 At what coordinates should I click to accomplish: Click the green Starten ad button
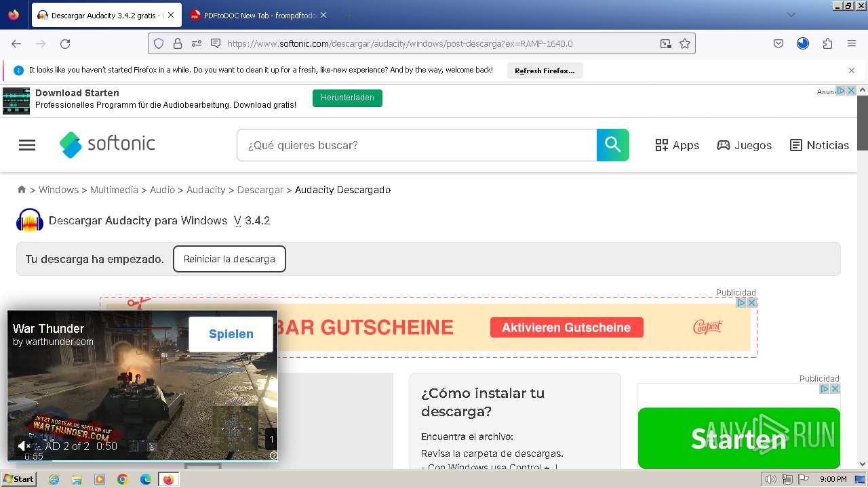pos(738,439)
